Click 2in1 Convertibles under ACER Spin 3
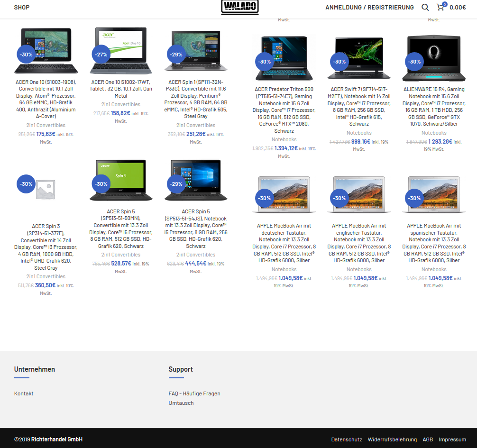The height and width of the screenshot is (448, 477). coord(46,276)
